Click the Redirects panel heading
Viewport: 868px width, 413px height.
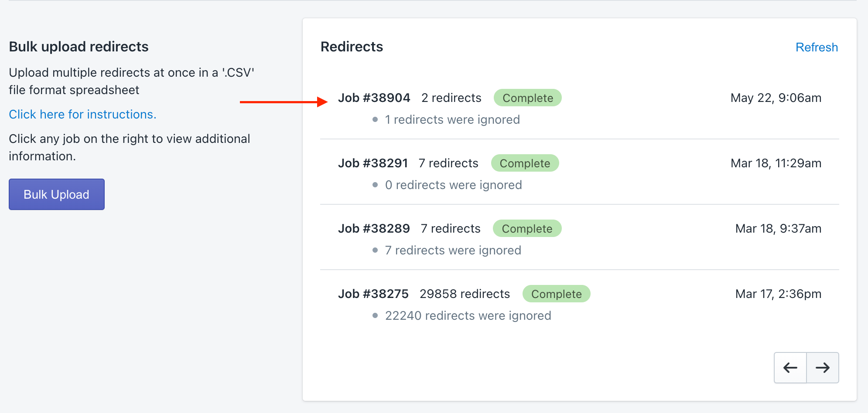352,47
